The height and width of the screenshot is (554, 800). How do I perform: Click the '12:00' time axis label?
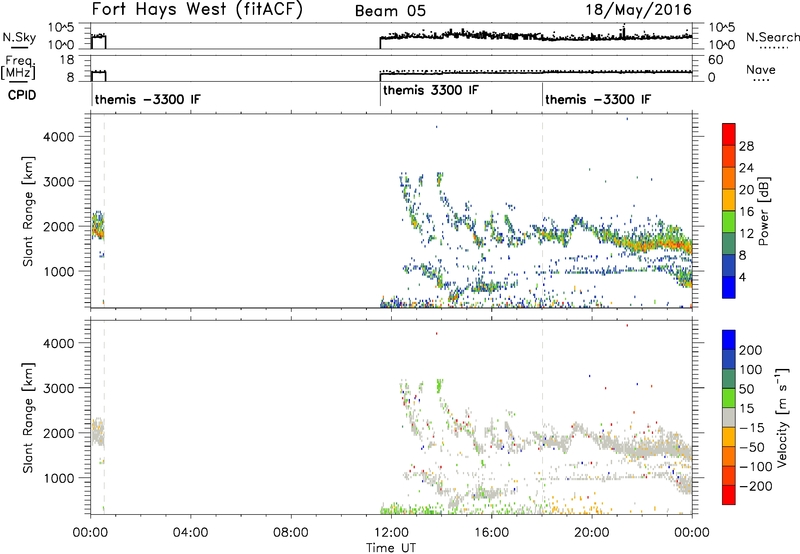391,533
